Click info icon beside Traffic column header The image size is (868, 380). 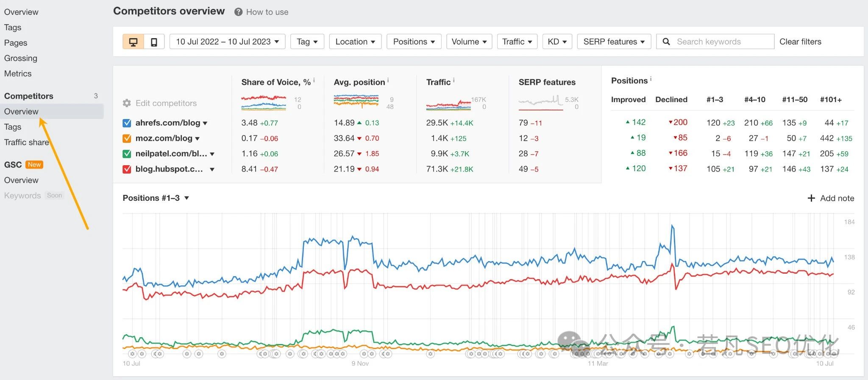pyautogui.click(x=453, y=80)
